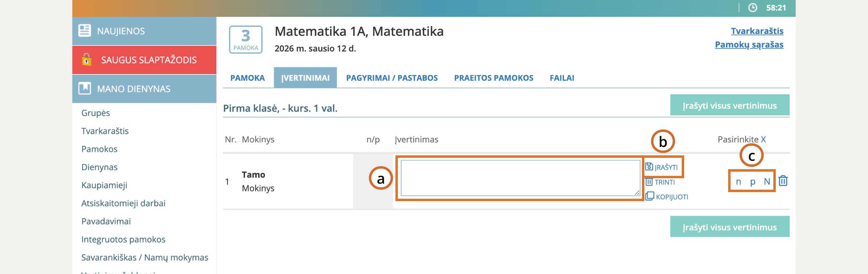868x274 pixels.
Task: Open the Tvarkaraštis link at top right
Action: 757,31
